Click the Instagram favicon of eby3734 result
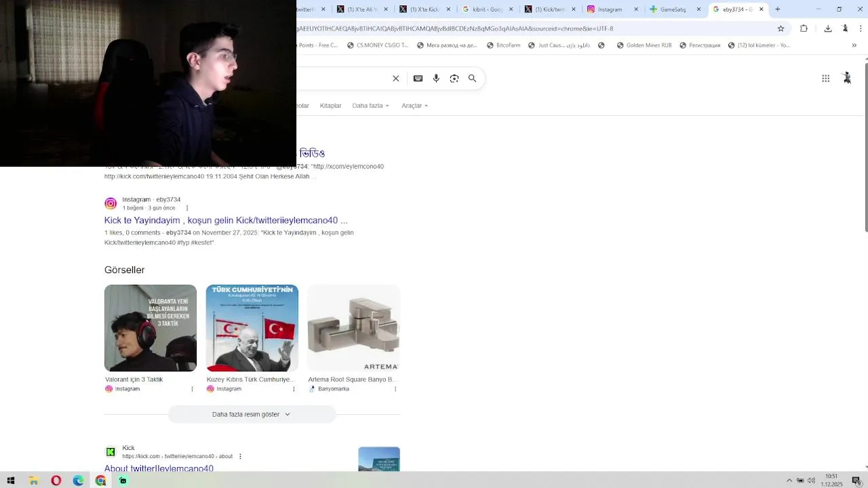This screenshot has height=488, width=868. tap(111, 203)
